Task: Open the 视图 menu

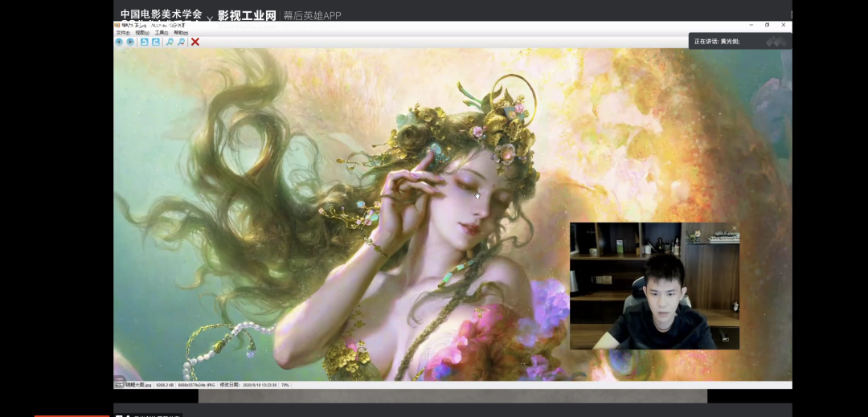Action: click(x=141, y=33)
